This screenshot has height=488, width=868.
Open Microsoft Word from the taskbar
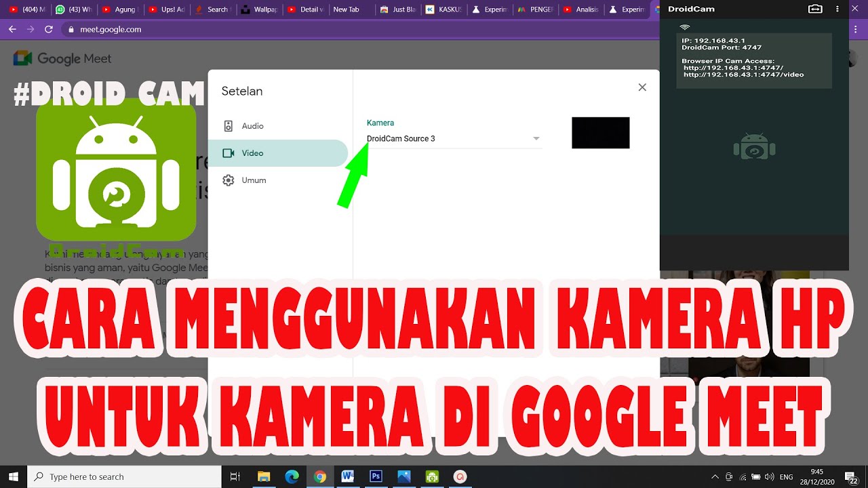pos(348,476)
